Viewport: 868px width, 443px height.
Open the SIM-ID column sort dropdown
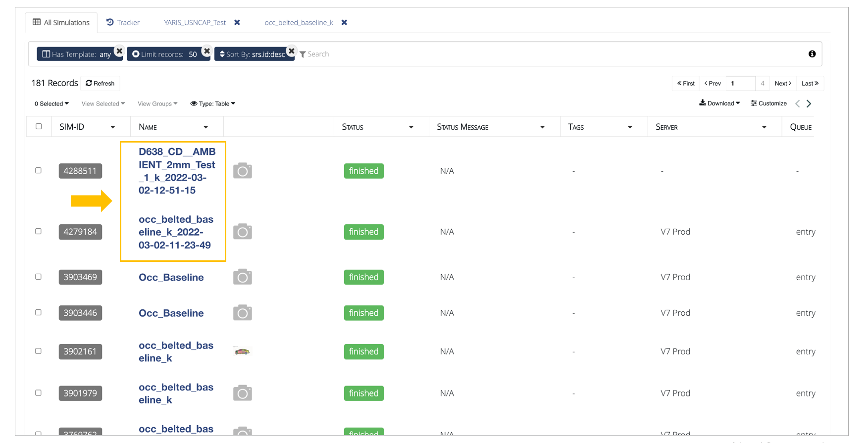pyautogui.click(x=113, y=127)
